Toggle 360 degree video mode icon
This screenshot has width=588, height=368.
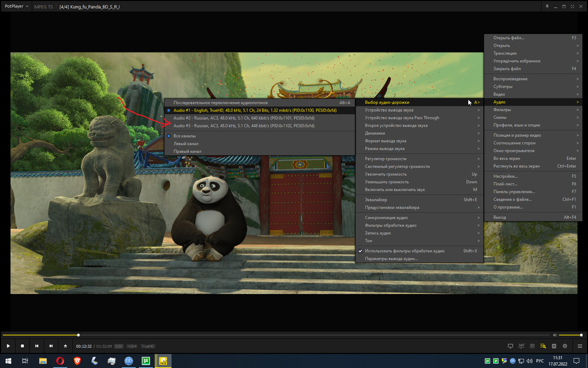click(x=521, y=346)
